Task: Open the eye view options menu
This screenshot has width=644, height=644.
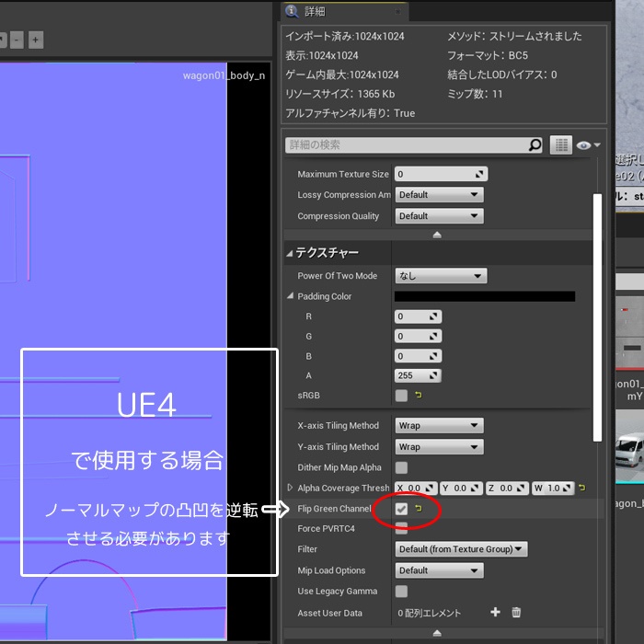Action: click(x=588, y=145)
